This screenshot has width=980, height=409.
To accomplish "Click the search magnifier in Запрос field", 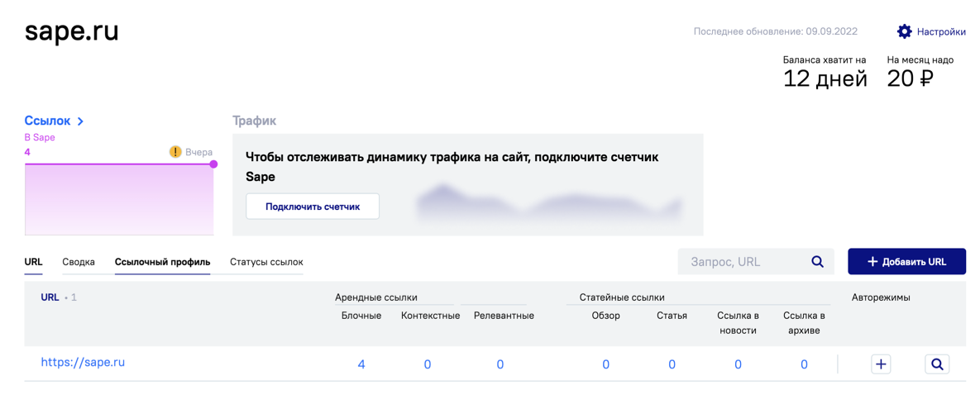I will [817, 262].
